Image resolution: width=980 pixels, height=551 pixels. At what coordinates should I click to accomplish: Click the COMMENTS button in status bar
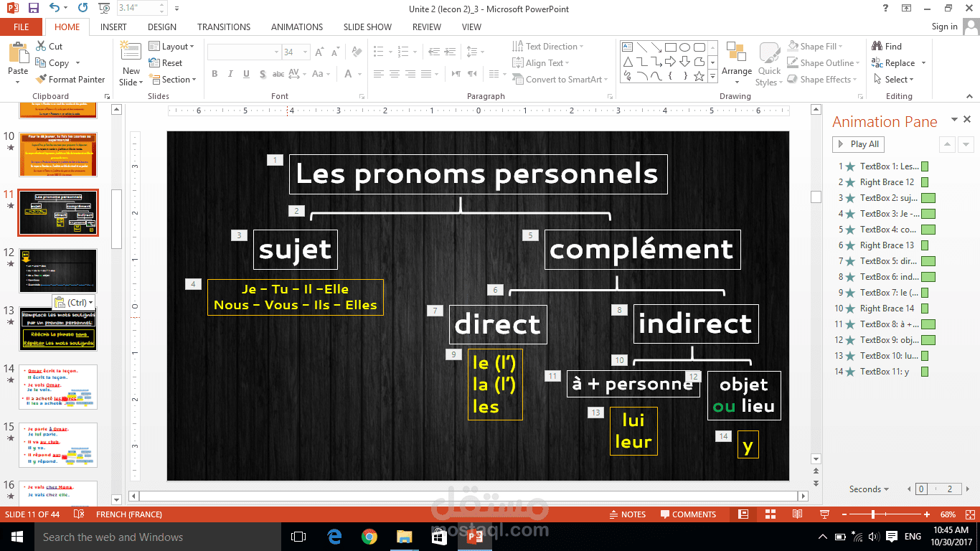(688, 514)
